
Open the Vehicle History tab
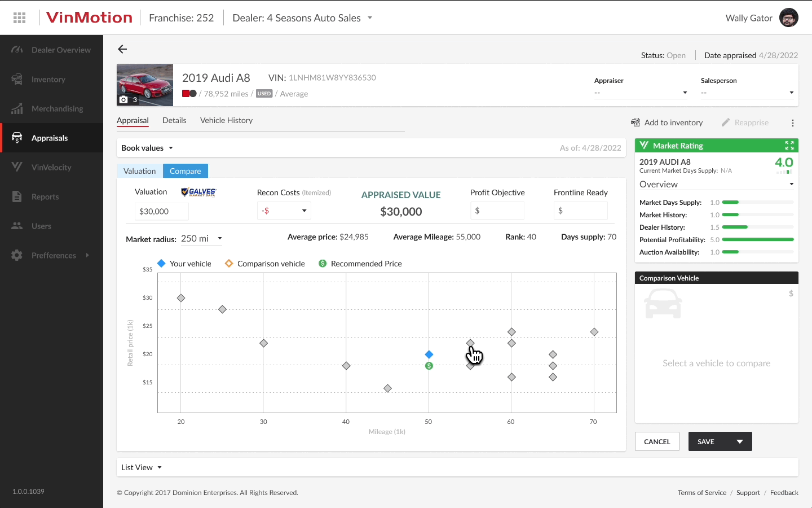pos(226,120)
